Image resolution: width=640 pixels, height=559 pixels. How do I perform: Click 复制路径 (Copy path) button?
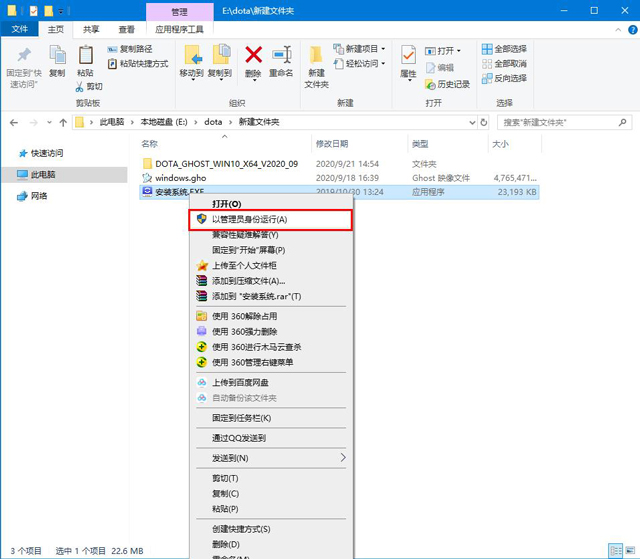135,48
